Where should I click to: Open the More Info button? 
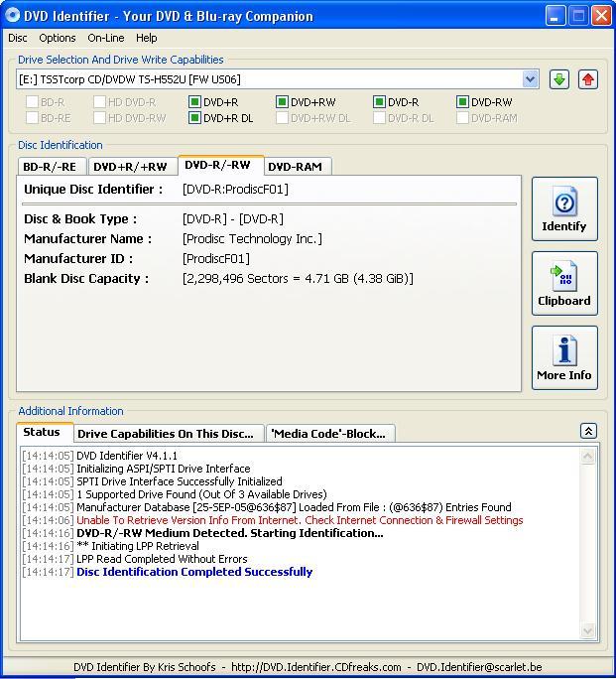point(564,357)
